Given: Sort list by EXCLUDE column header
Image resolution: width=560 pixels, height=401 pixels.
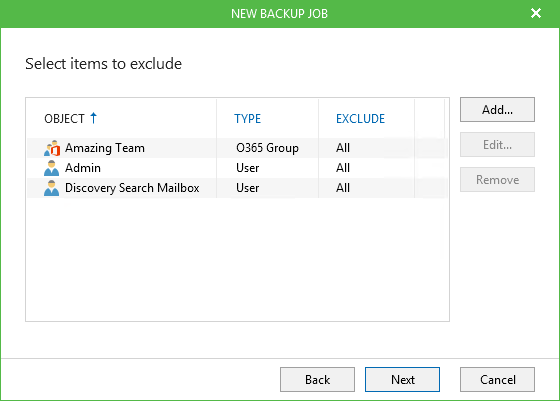Looking at the screenshot, I should (x=360, y=119).
